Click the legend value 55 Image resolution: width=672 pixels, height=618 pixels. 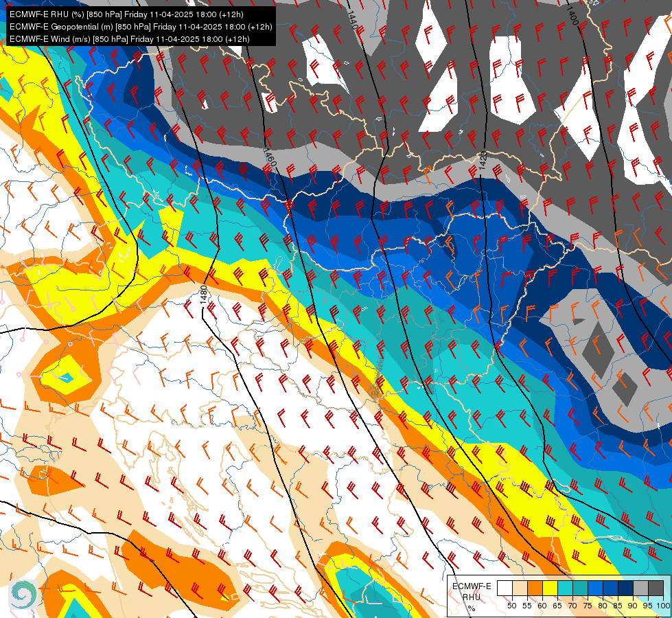click(526, 606)
